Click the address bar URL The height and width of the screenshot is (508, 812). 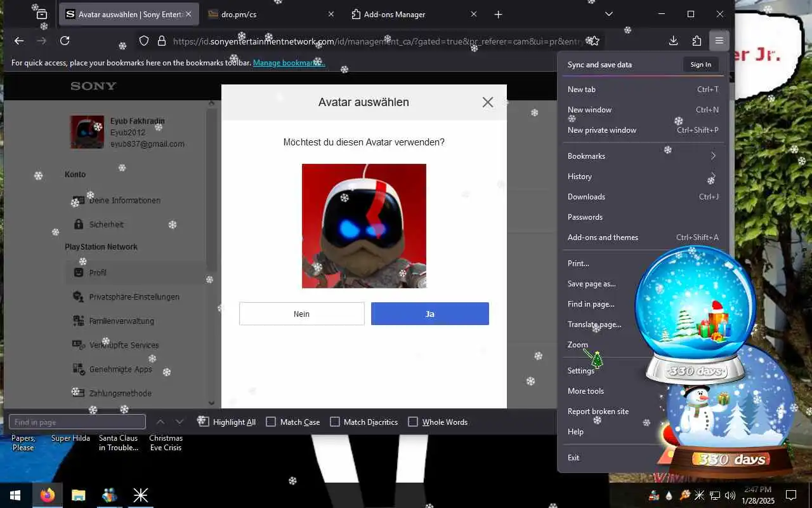377,41
